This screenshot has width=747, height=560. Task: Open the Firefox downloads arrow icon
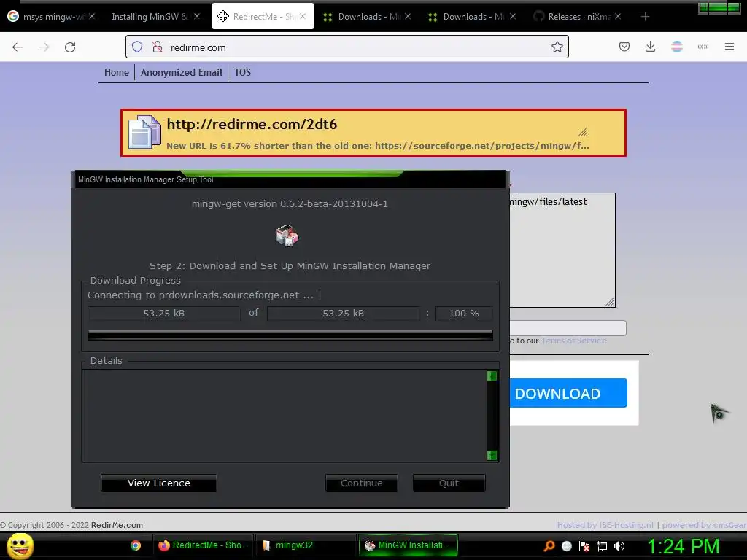click(x=650, y=47)
